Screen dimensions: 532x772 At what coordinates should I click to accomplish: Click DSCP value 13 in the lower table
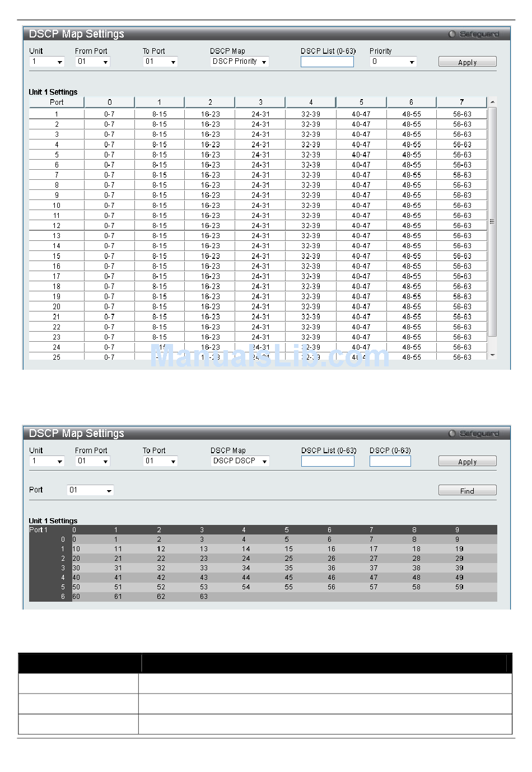204,549
